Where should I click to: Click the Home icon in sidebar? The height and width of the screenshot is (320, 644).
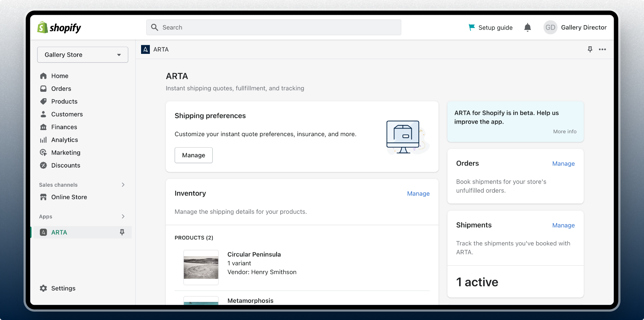43,76
